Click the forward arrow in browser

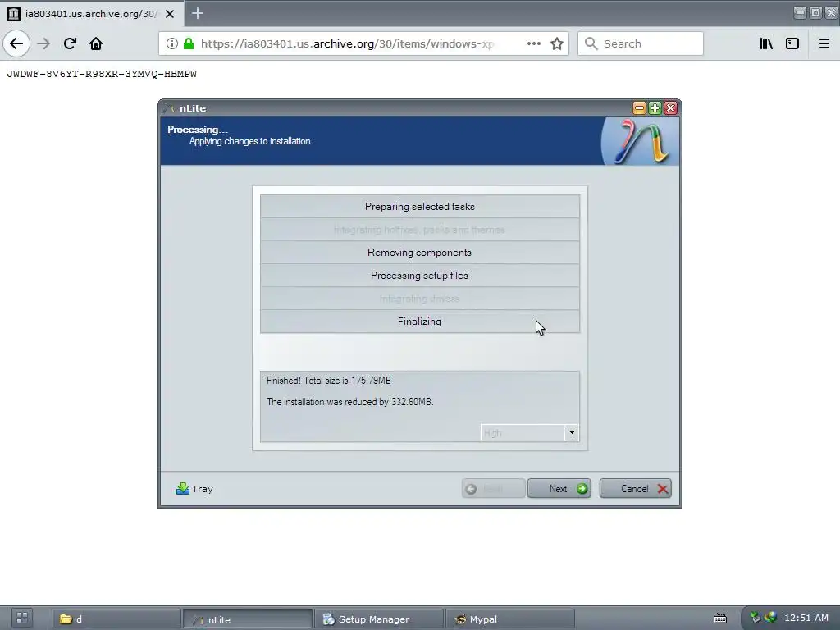tap(43, 43)
